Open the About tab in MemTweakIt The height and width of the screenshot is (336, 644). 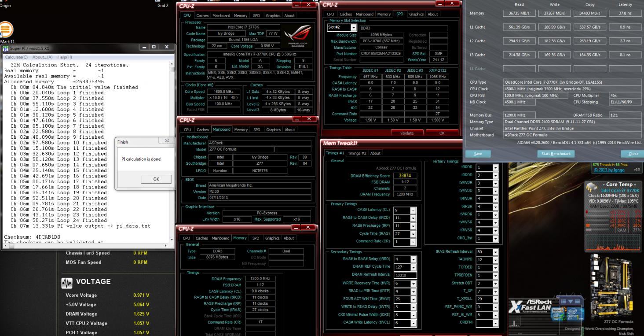[375, 153]
